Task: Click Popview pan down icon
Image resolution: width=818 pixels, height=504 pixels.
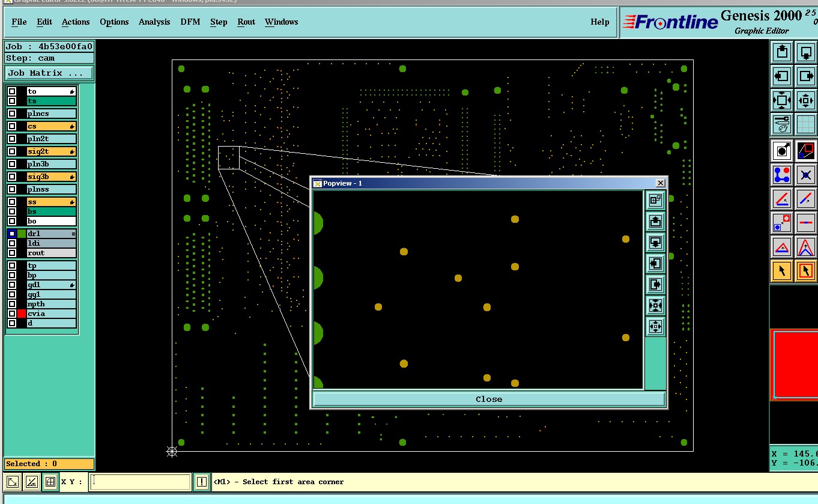Action: pos(655,243)
